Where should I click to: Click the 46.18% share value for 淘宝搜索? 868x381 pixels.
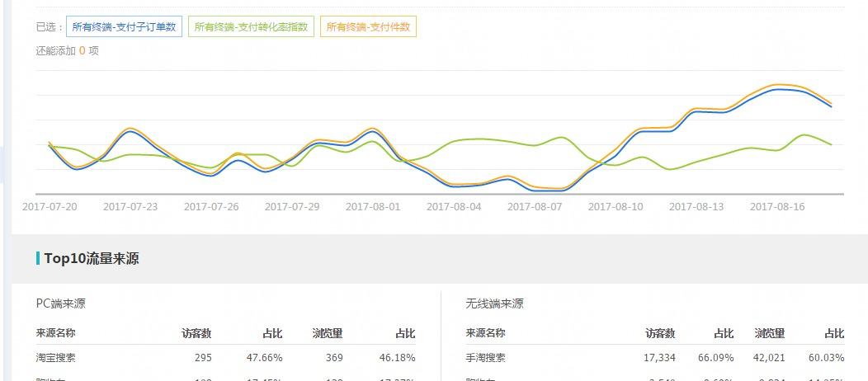tap(398, 358)
